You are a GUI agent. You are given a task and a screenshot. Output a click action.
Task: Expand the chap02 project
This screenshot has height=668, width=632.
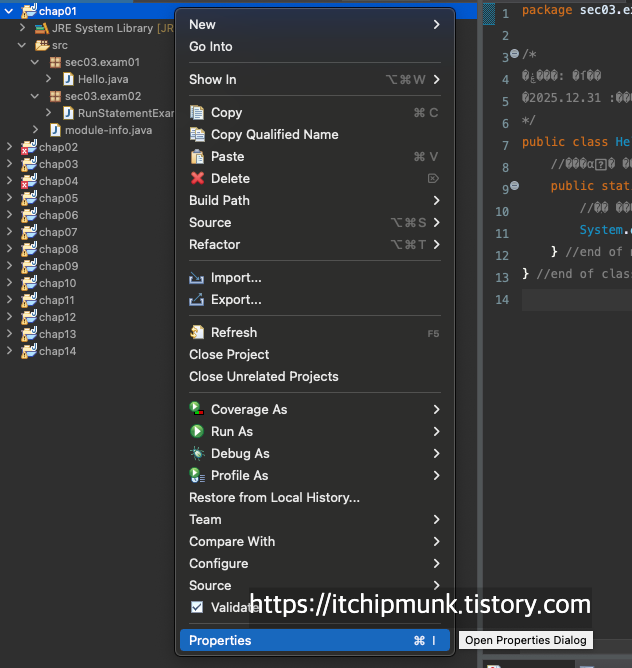[x=9, y=147]
